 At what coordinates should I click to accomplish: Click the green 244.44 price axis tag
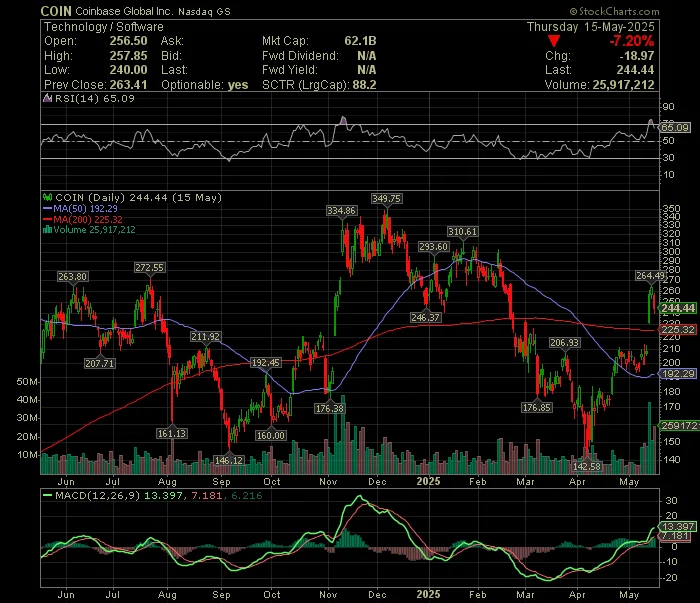[678, 308]
